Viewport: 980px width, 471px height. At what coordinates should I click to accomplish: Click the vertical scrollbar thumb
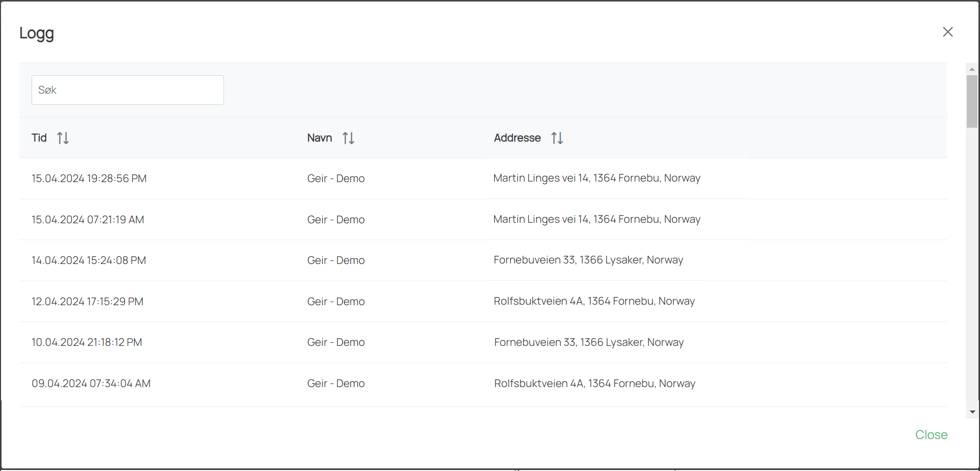[x=972, y=102]
